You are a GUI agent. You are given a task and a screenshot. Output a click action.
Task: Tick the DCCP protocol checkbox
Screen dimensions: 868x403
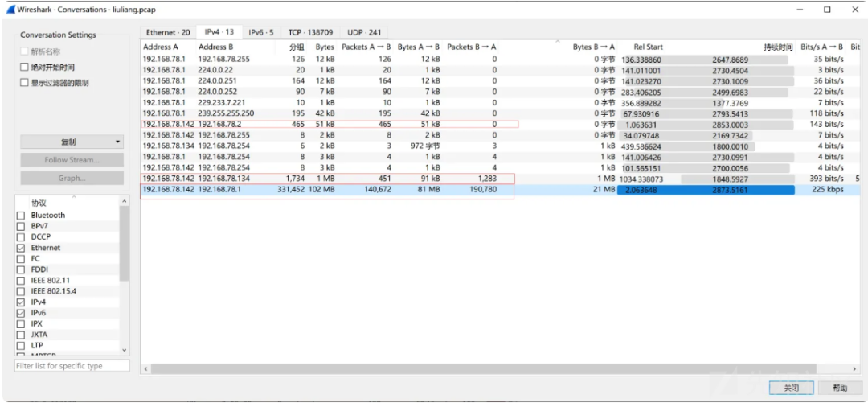[21, 236]
